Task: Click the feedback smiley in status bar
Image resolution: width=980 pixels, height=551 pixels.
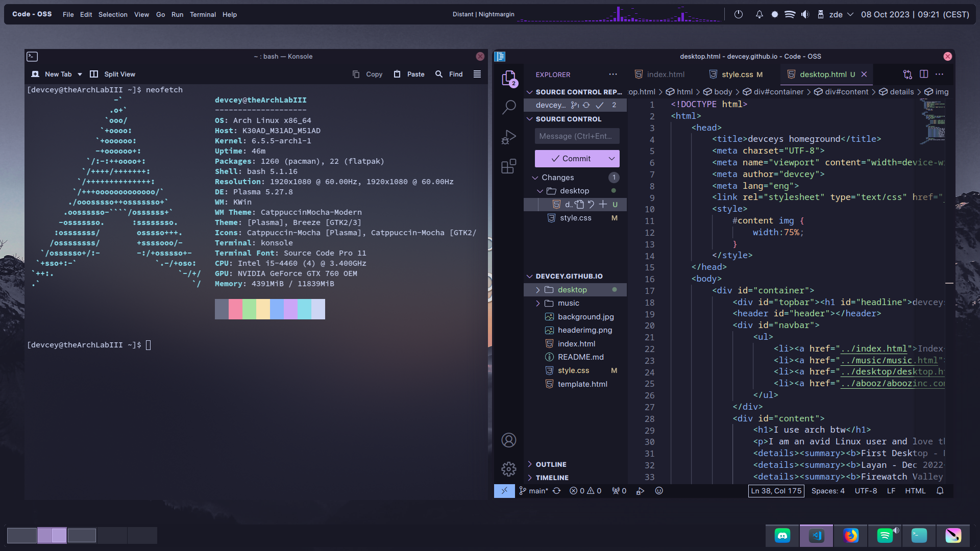Action: click(x=659, y=491)
